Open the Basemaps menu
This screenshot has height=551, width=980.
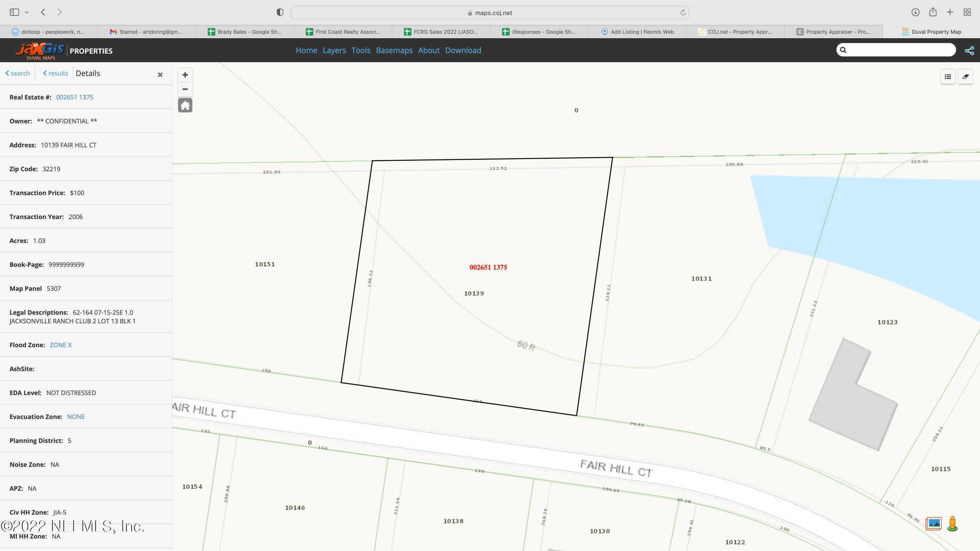[394, 50]
